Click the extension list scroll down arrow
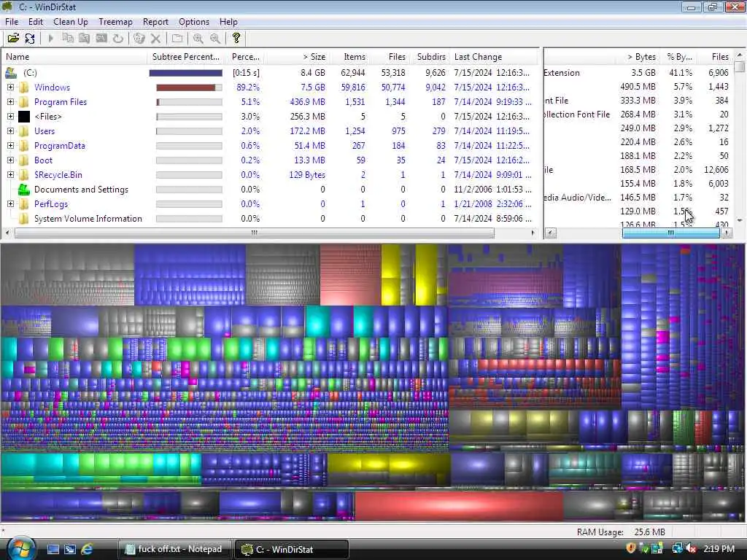747x560 pixels. point(740,220)
